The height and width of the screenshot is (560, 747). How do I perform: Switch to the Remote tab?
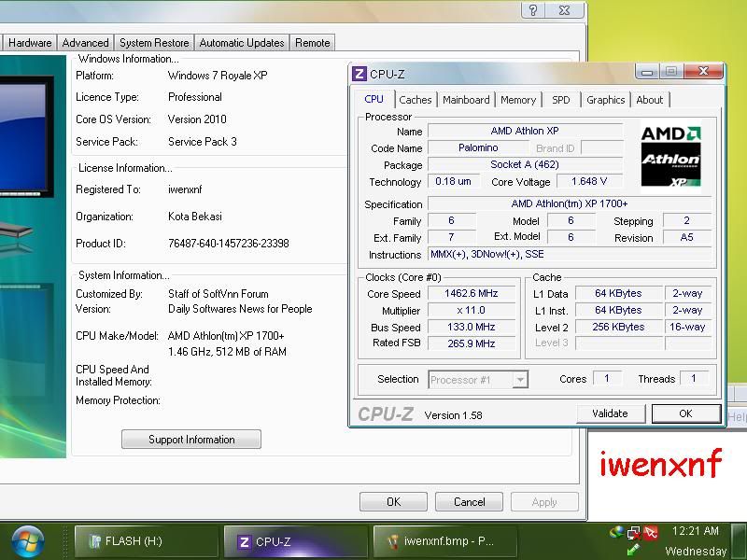click(x=312, y=43)
